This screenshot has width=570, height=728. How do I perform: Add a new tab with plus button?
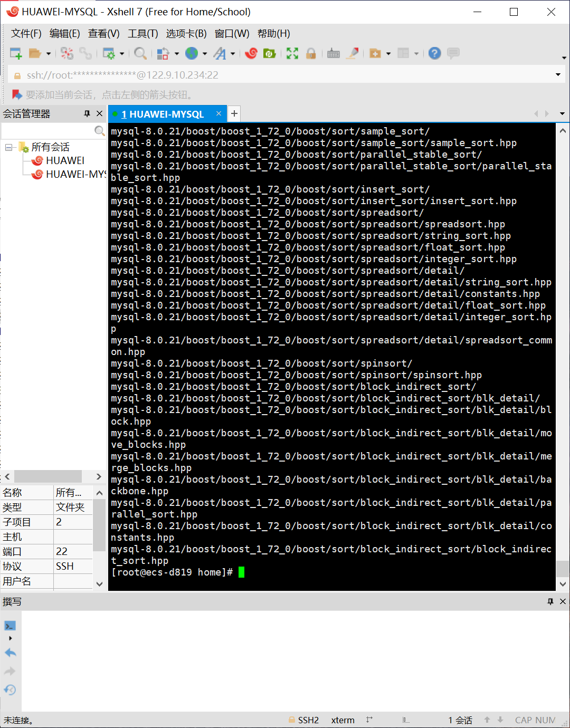tap(234, 113)
